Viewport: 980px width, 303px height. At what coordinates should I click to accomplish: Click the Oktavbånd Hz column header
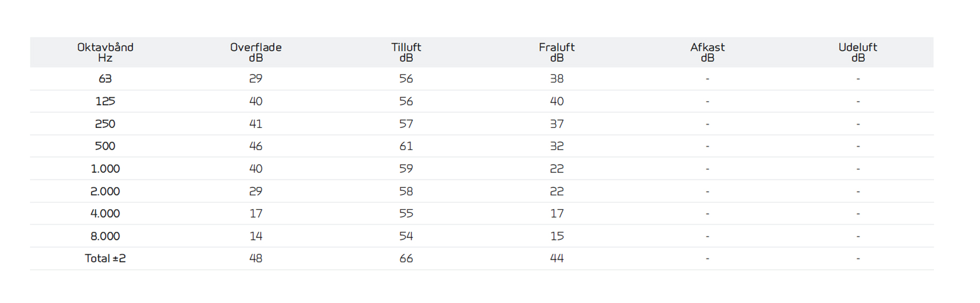(x=105, y=52)
